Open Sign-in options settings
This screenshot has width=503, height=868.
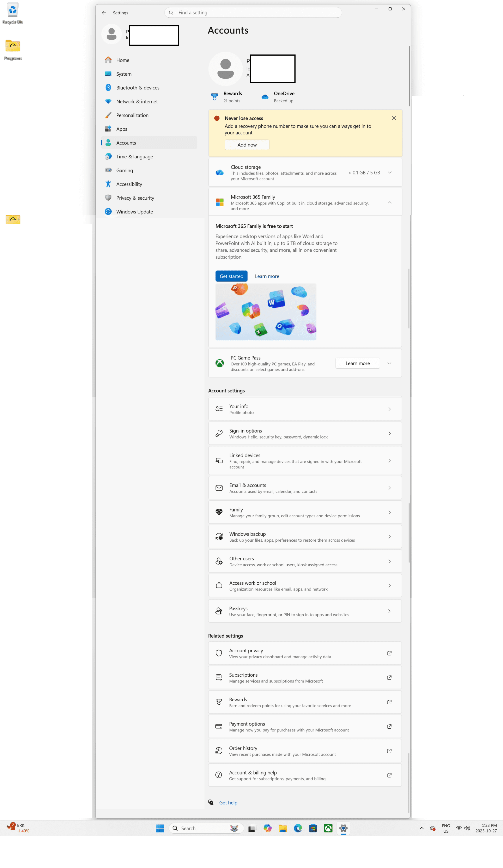(305, 433)
